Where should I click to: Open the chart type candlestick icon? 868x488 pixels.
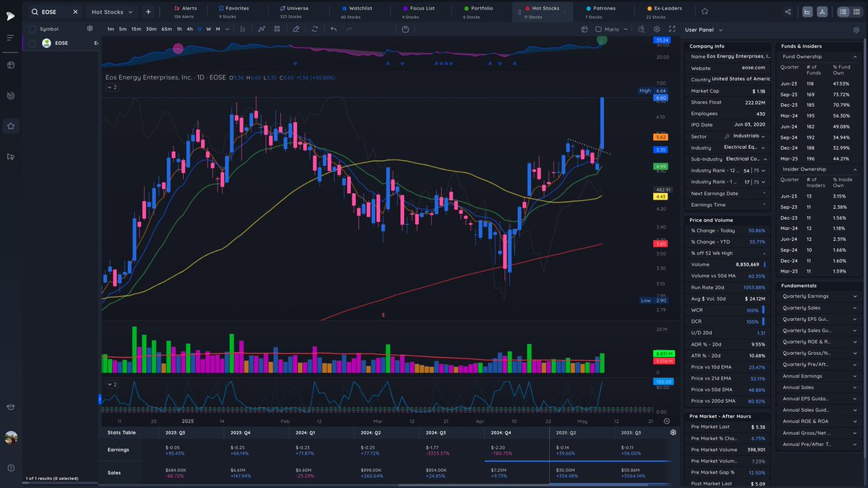242,29
